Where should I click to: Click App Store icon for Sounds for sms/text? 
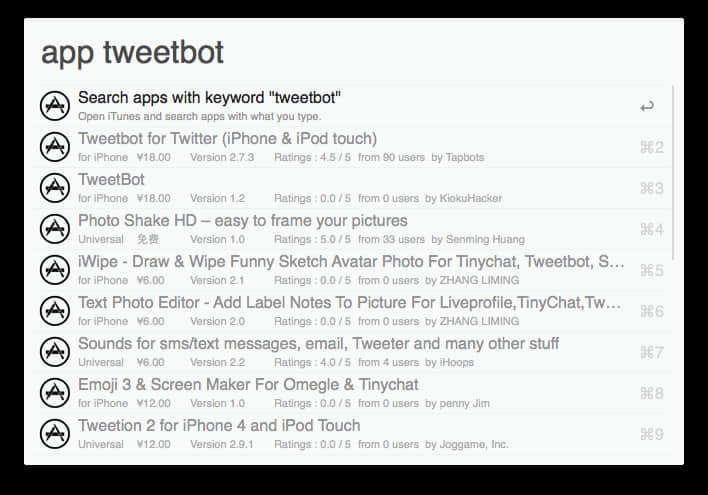(55, 352)
